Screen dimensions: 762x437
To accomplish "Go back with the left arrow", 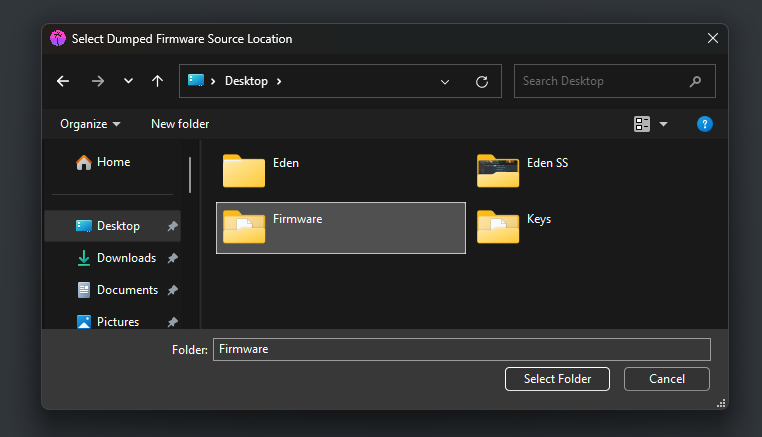I will (x=63, y=81).
